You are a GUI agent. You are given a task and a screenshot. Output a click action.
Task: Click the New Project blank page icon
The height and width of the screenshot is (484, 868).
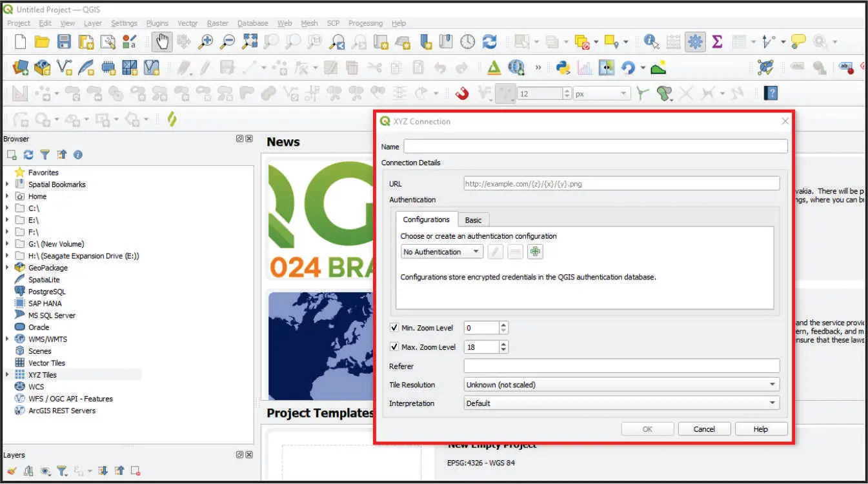point(20,42)
